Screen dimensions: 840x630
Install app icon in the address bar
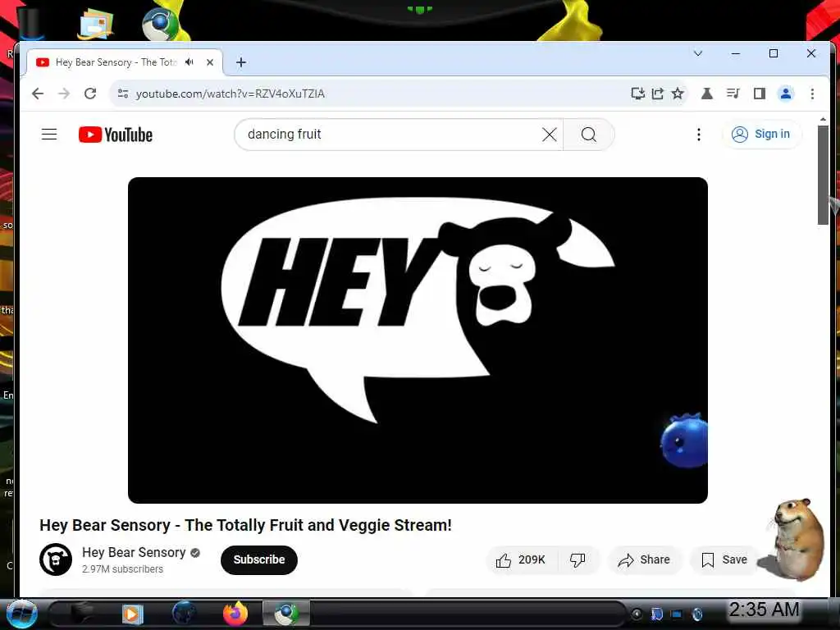click(x=637, y=94)
